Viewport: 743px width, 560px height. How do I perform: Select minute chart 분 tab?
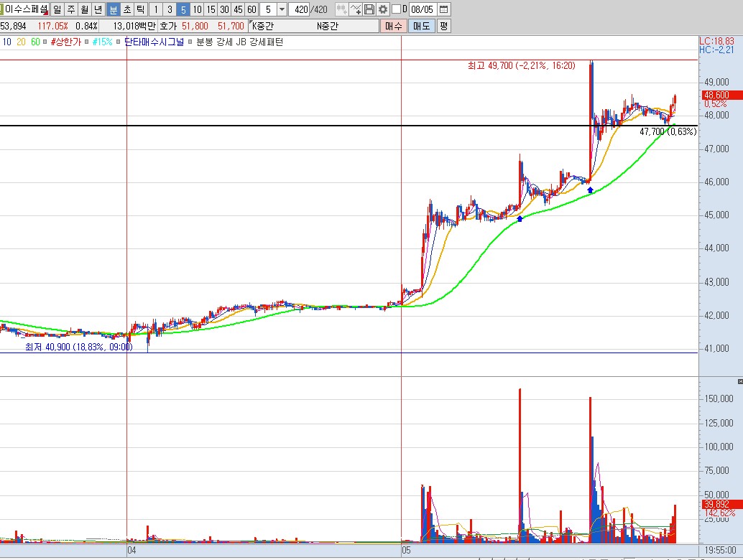pos(114,9)
